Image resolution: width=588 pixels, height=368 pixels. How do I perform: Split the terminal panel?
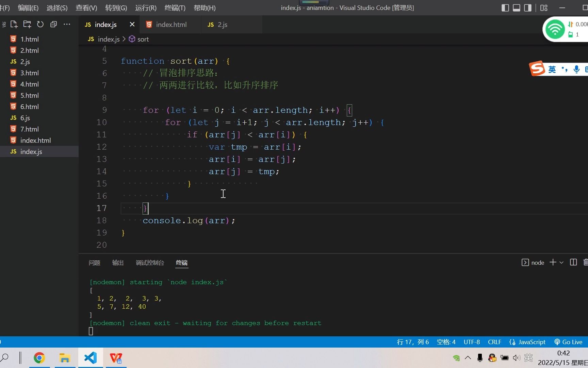(x=573, y=262)
